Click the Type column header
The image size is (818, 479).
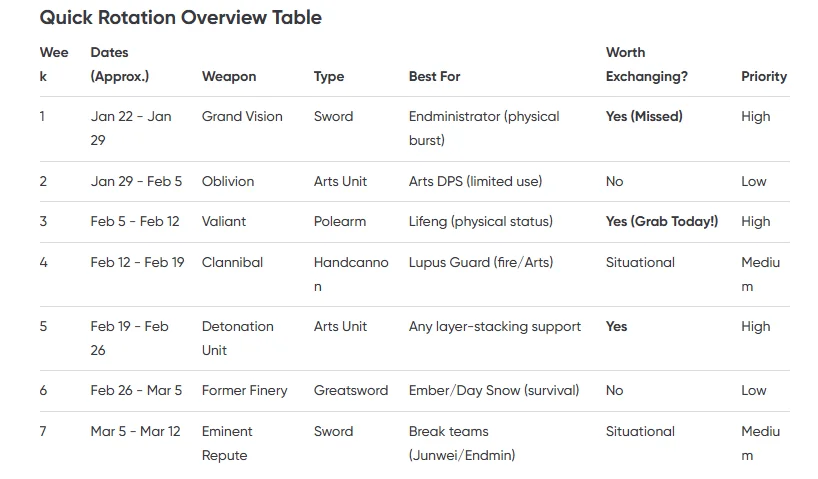click(x=329, y=76)
